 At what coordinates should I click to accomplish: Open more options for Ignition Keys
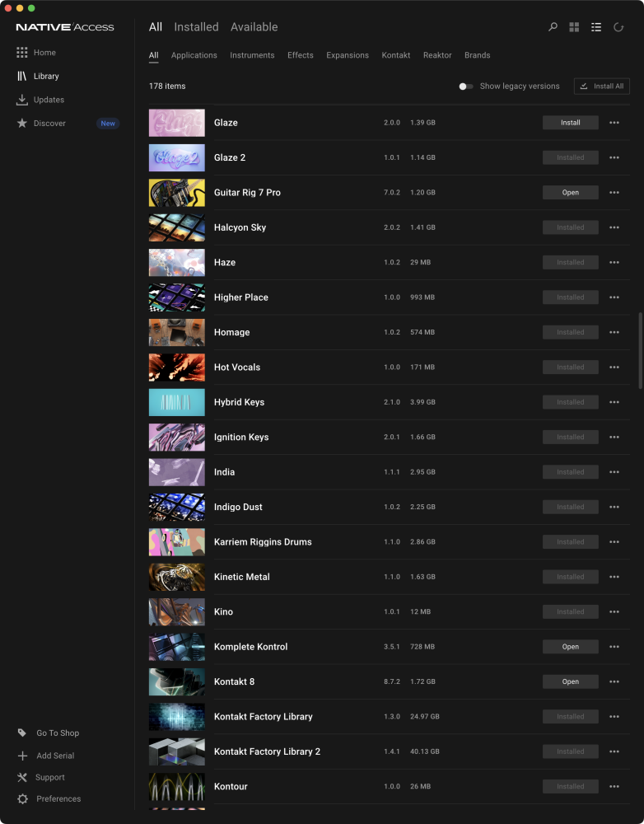pos(614,438)
